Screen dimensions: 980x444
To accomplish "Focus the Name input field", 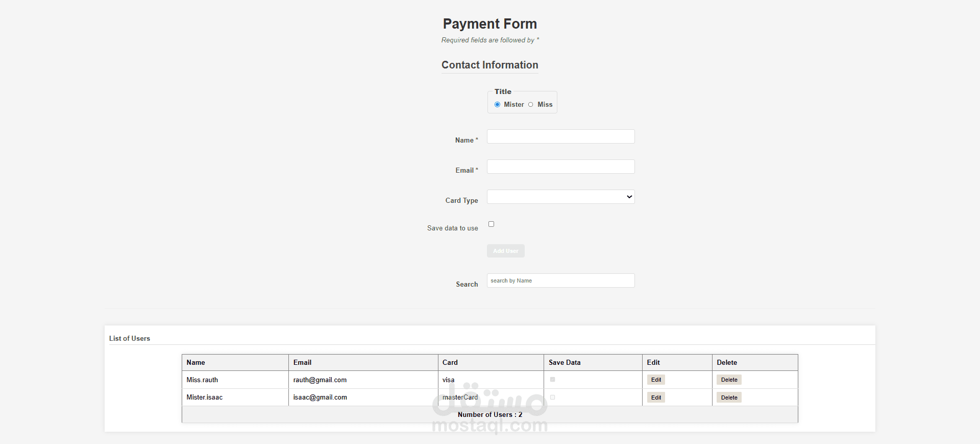I will [560, 136].
